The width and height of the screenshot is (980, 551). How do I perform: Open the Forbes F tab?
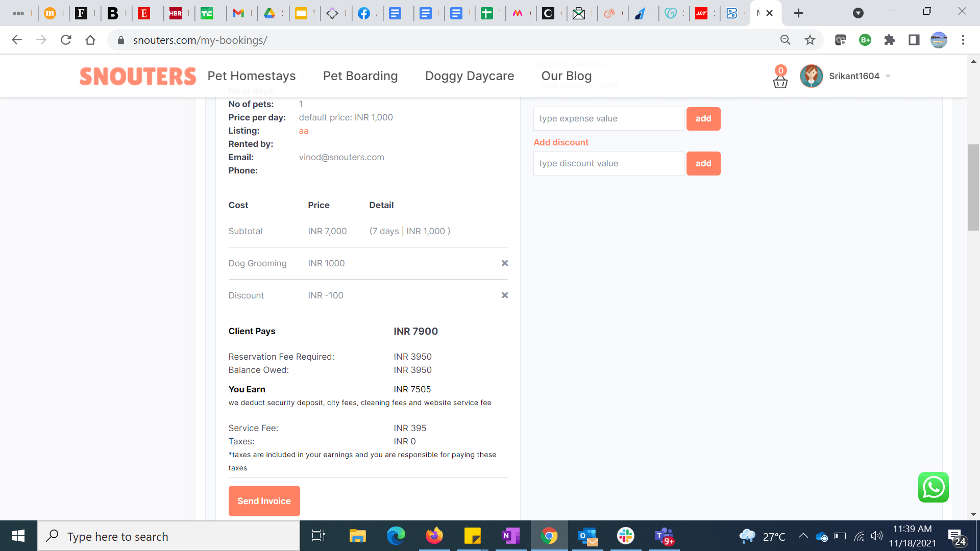81,13
